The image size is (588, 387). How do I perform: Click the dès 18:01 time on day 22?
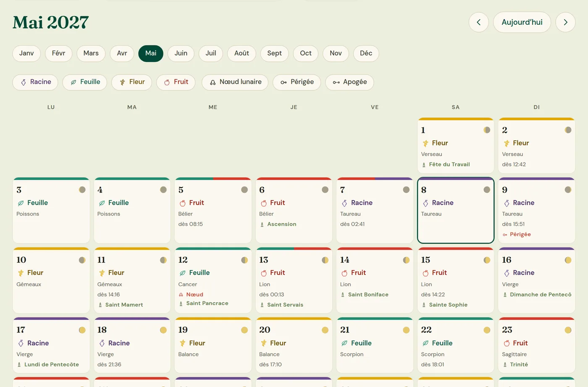pos(433,365)
